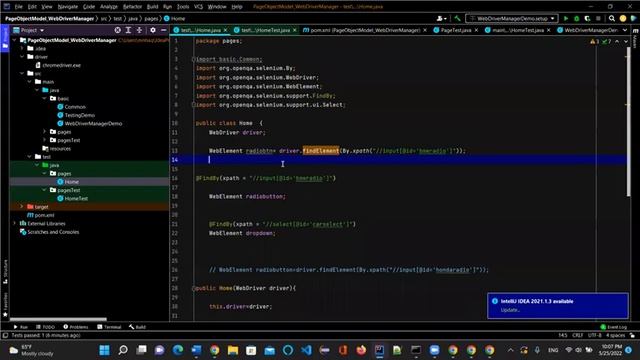The width and height of the screenshot is (640, 360).
Task: Click Update link in IDE notification
Action: click(510, 310)
